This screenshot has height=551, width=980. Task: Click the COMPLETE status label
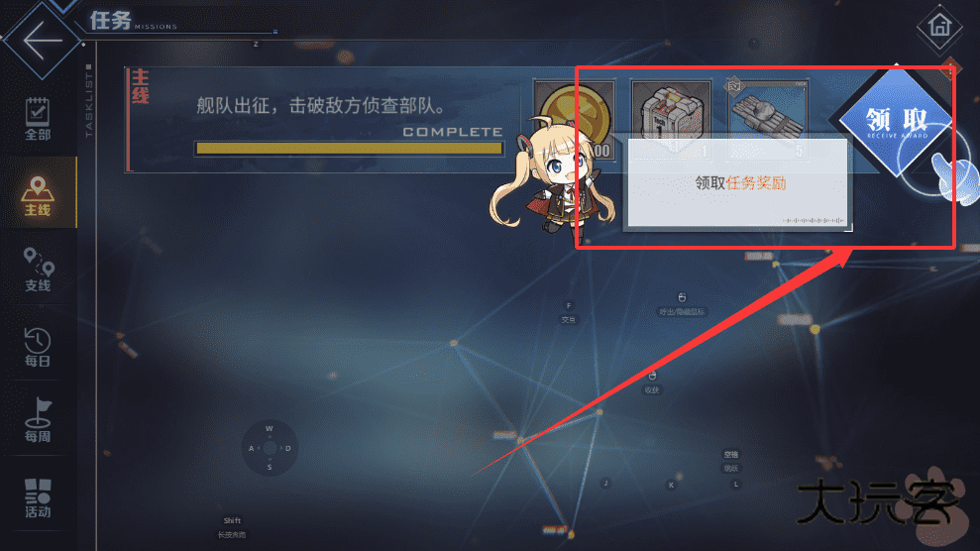click(x=453, y=132)
